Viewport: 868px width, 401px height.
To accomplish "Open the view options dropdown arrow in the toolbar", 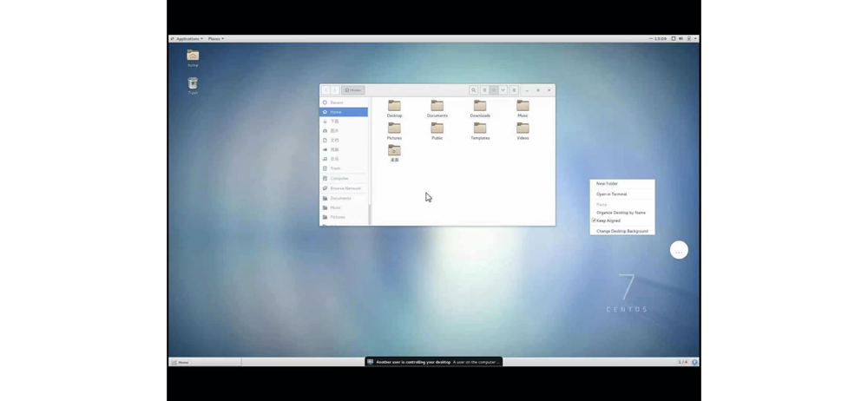I will coord(503,90).
